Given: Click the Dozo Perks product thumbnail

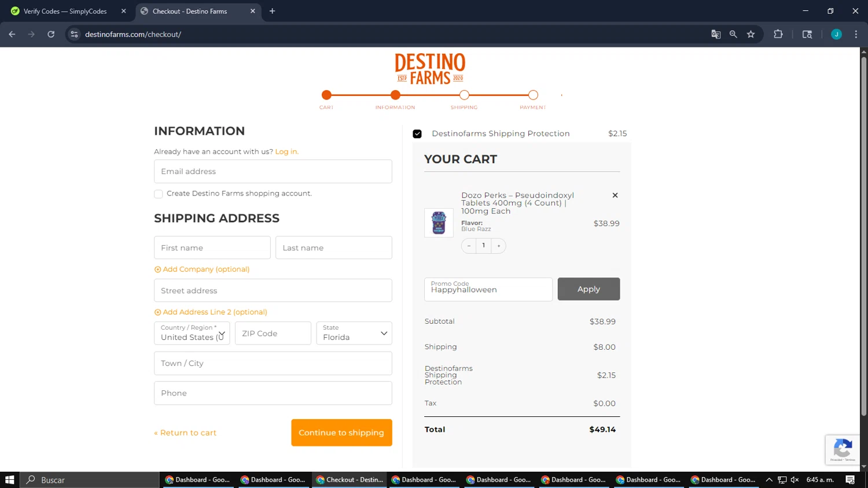Looking at the screenshot, I should click(439, 223).
